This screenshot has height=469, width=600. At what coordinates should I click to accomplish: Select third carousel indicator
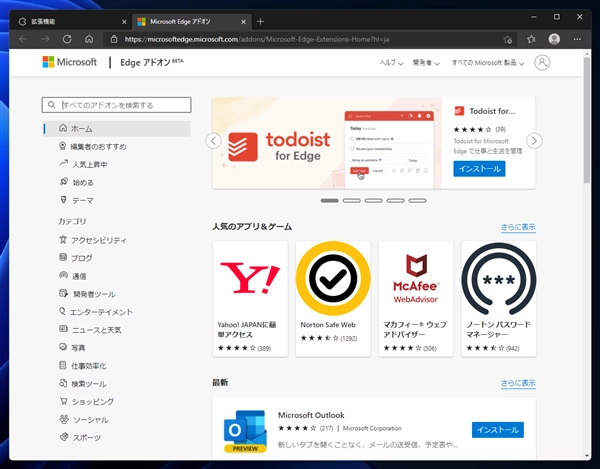click(373, 200)
